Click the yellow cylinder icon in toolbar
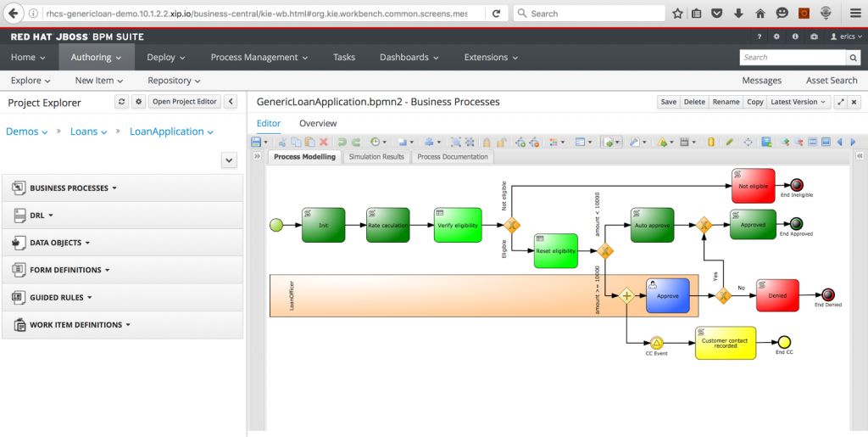Viewport: 868px width, 437px height. pyautogui.click(x=711, y=143)
